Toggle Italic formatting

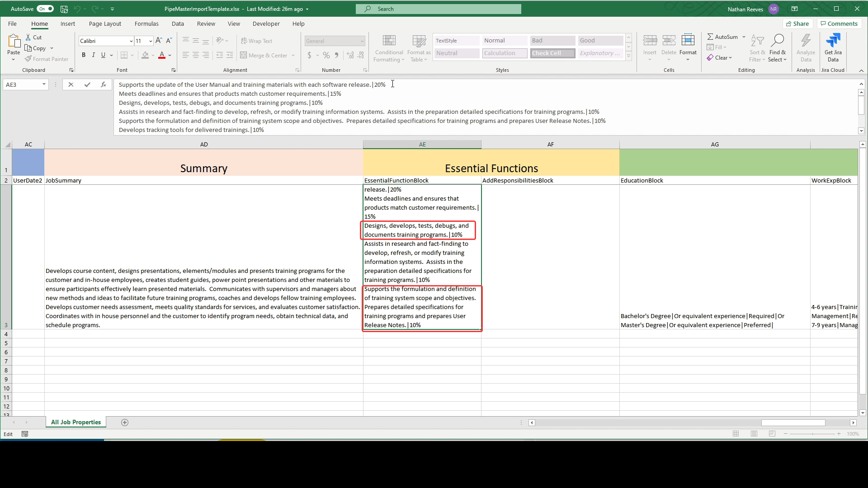(94, 55)
